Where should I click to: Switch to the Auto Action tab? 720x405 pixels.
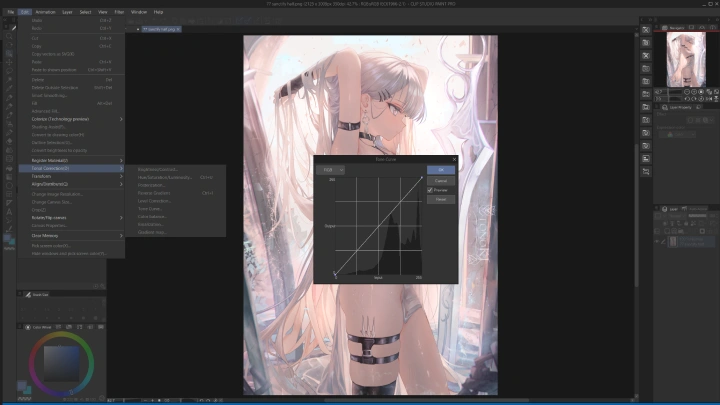696,209
